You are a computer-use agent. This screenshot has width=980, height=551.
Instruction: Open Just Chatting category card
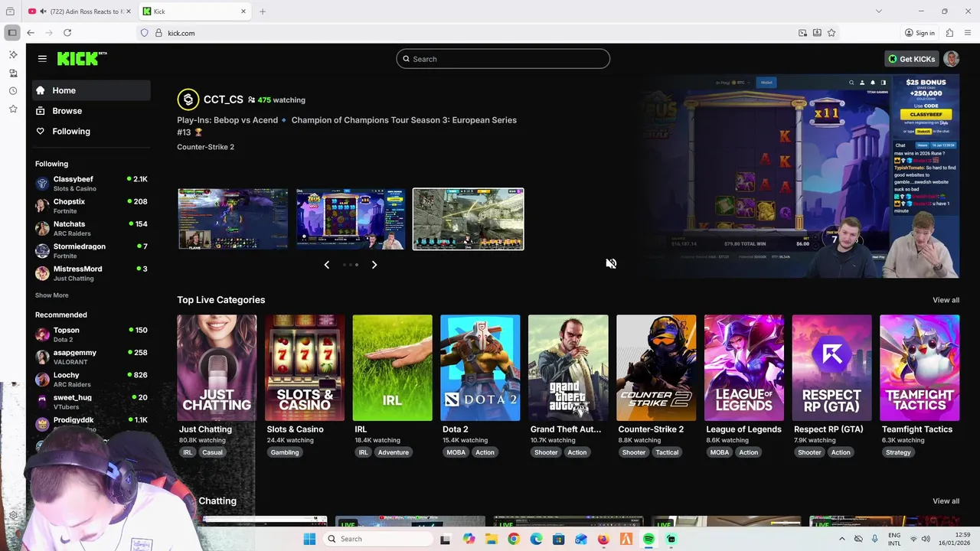point(217,368)
